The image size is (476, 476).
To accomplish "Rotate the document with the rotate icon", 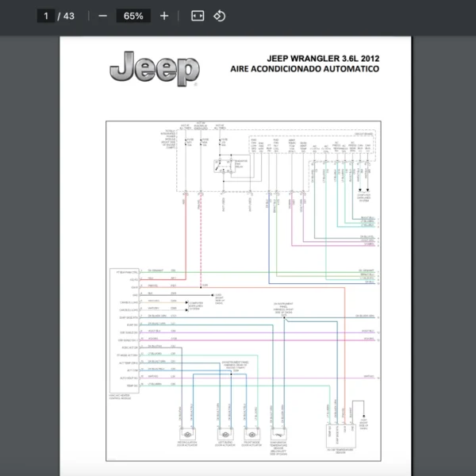I will pos(220,16).
